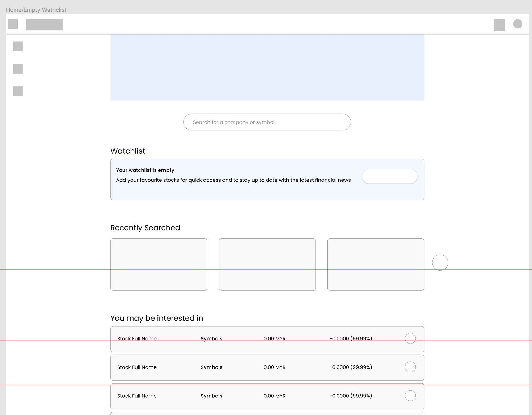Open the round profile avatar in header
The width and height of the screenshot is (532, 415).
pos(517,24)
